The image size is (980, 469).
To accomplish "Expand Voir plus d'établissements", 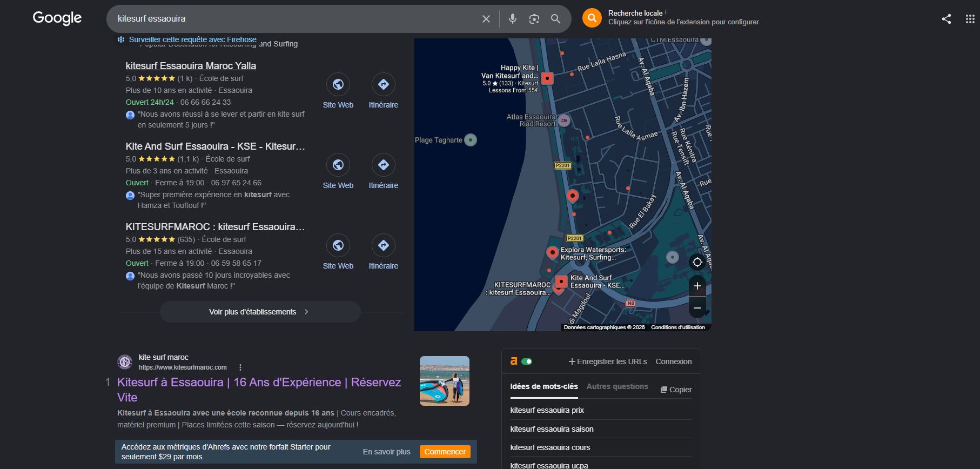I will coord(260,312).
